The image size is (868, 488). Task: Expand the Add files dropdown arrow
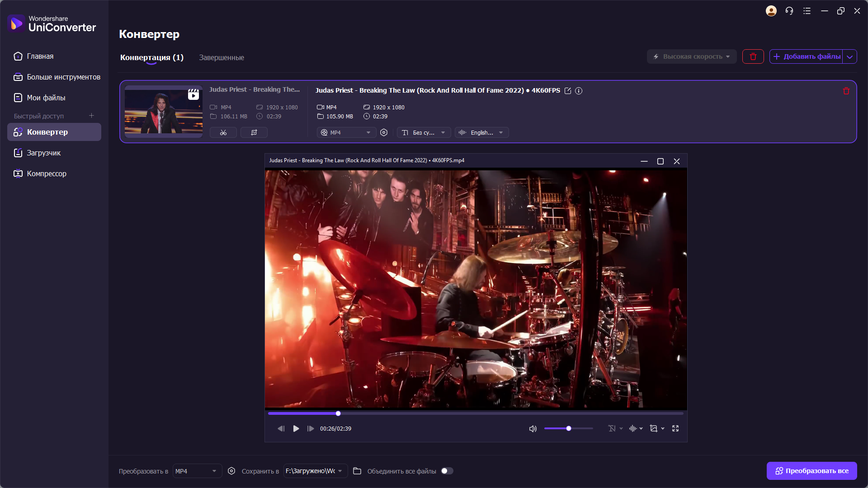click(850, 56)
